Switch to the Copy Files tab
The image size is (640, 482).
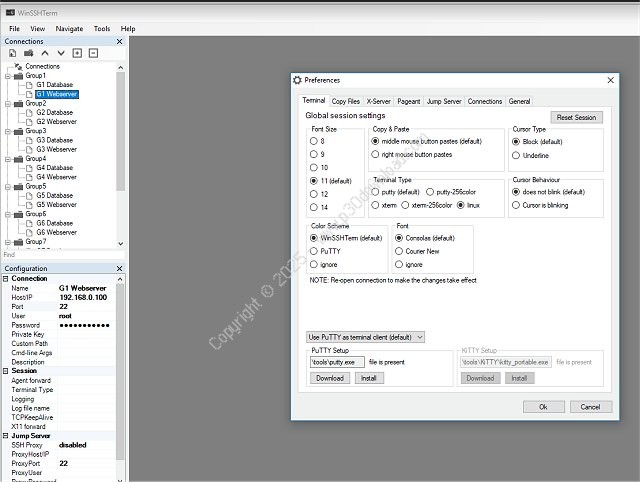click(x=346, y=101)
